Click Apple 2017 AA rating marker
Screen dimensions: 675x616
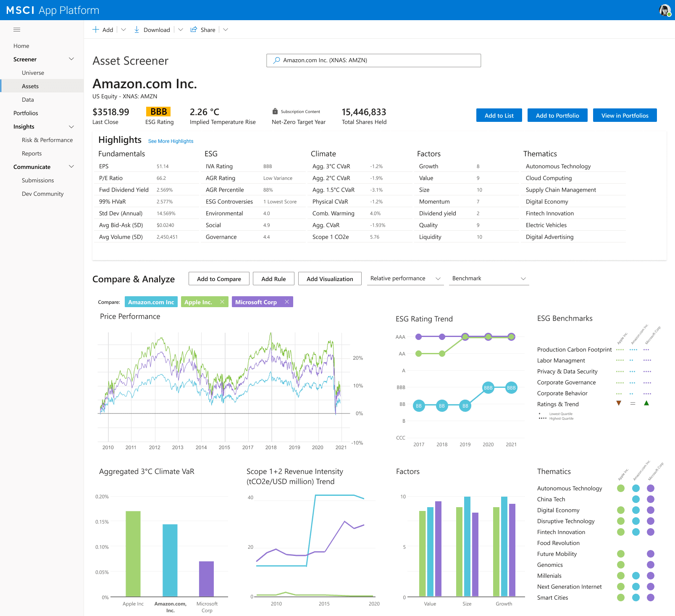click(x=418, y=354)
